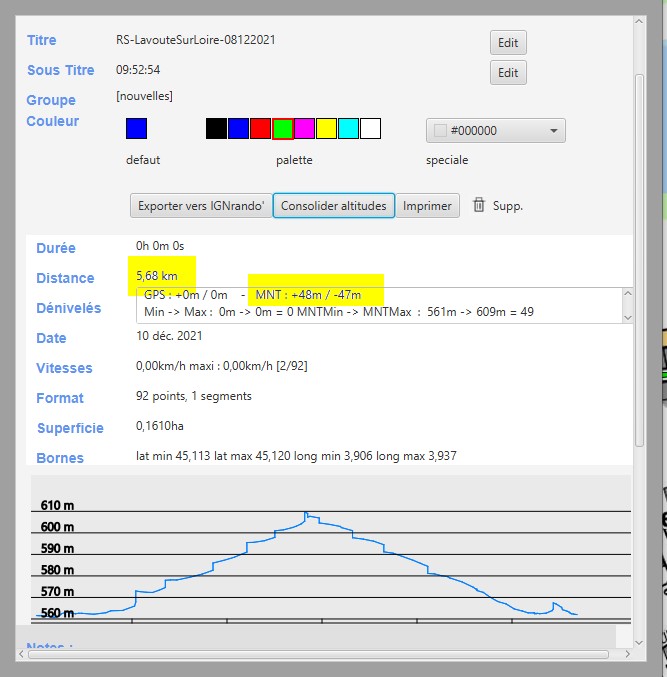Select the red palette swatch

click(260, 128)
